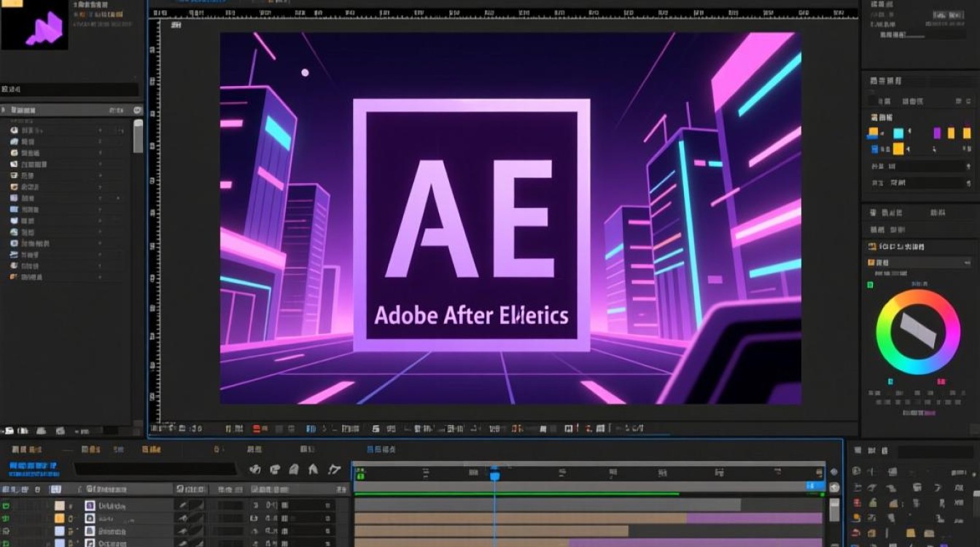The image size is (980, 547).
Task: Select the timeline tab with orange title text
Action: 151,450
